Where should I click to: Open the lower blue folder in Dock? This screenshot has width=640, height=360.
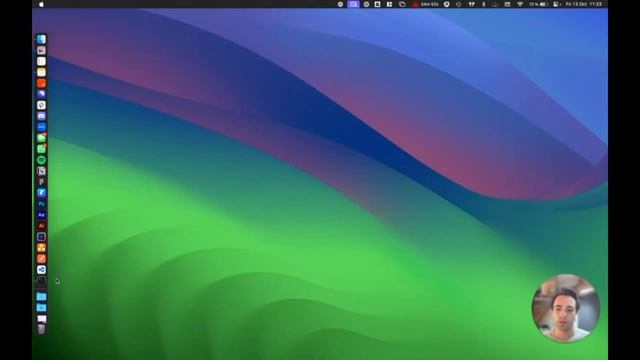[41, 308]
